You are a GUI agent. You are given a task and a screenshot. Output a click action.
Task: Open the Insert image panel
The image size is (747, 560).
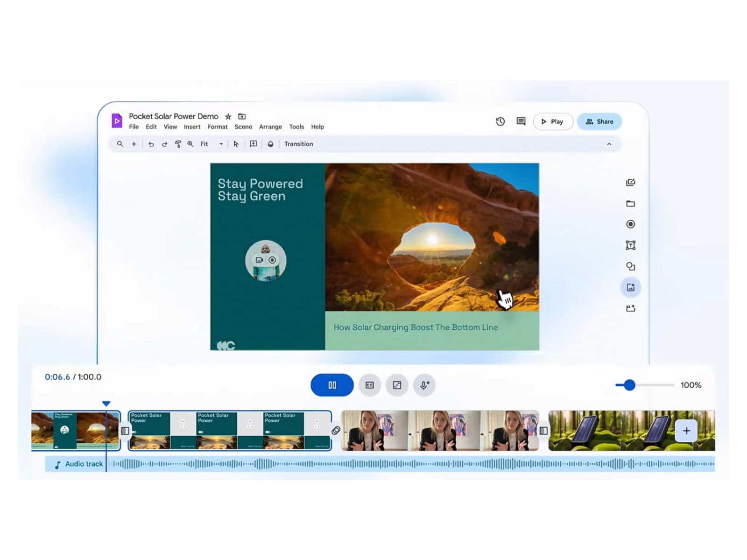630,287
